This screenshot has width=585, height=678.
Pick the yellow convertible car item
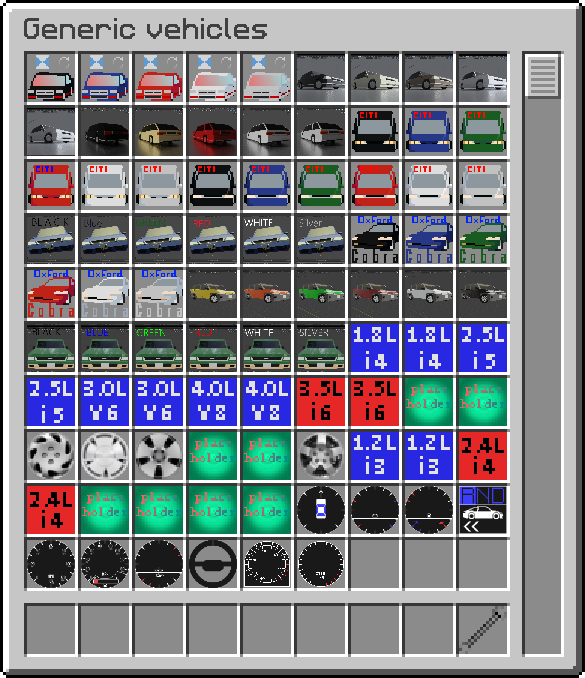click(x=213, y=294)
